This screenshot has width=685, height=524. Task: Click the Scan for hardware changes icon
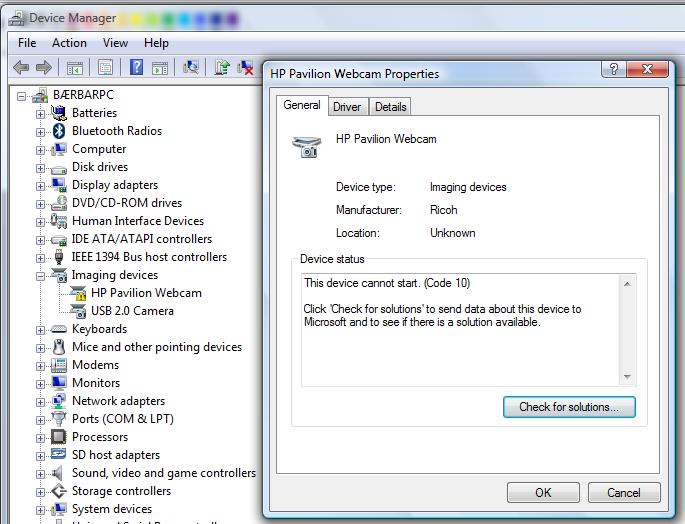[x=191, y=67]
